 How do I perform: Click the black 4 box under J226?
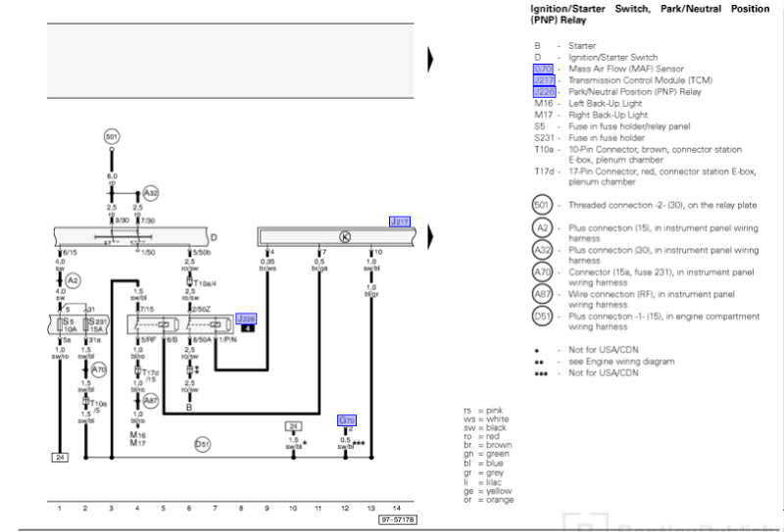(248, 328)
